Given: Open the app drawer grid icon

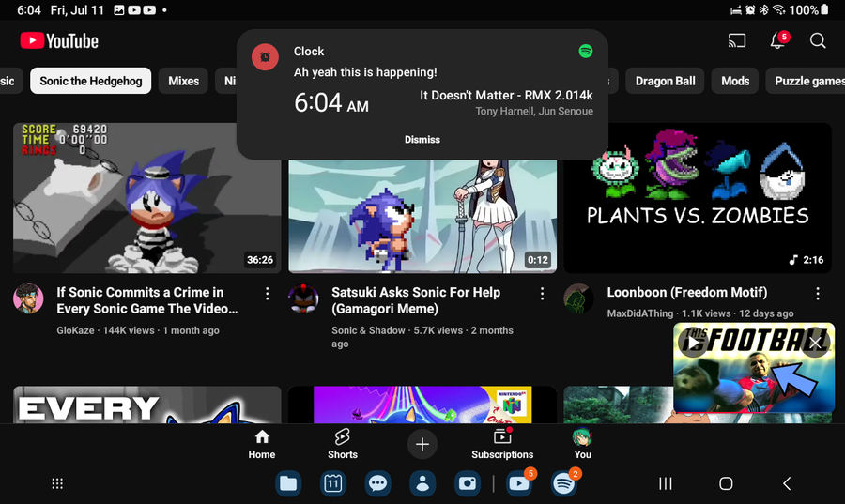Looking at the screenshot, I should pos(57,483).
